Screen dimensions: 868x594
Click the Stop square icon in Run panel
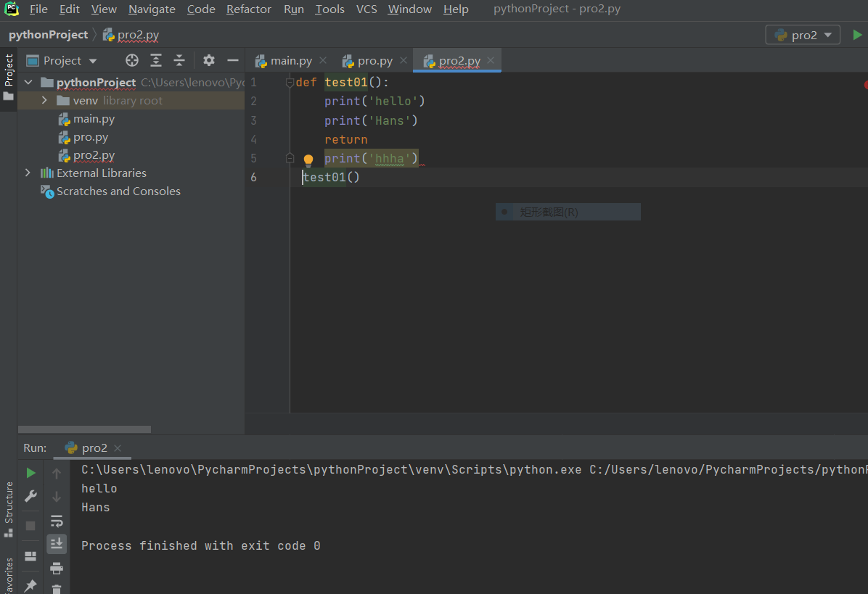30,525
